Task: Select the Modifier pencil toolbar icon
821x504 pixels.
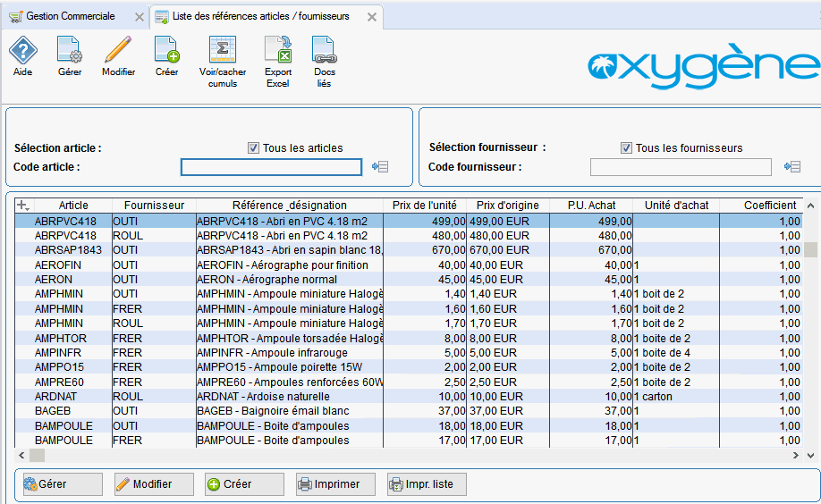Action: point(118,56)
